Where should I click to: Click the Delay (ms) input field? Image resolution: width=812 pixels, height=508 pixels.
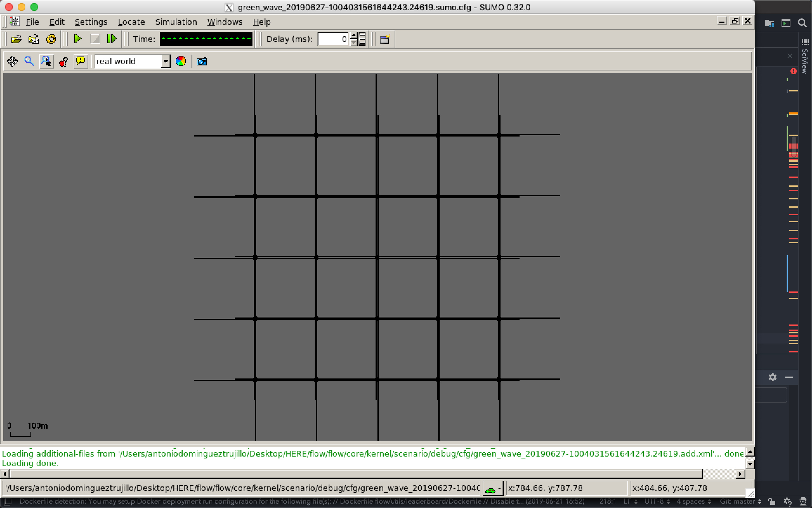(x=333, y=39)
